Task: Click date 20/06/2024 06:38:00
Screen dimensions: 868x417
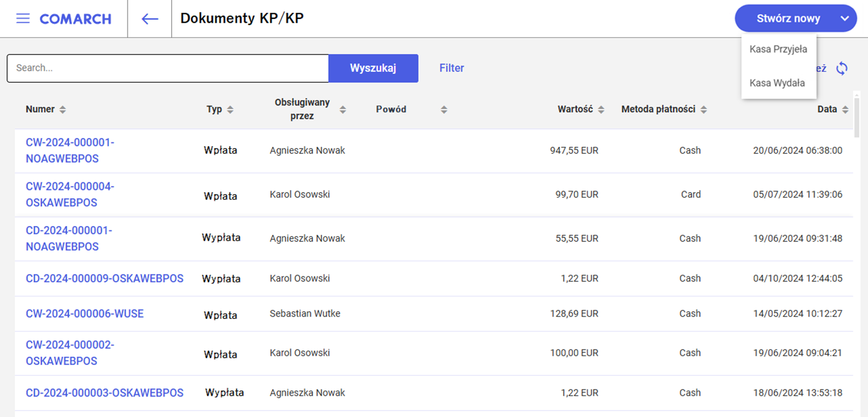Action: click(798, 151)
